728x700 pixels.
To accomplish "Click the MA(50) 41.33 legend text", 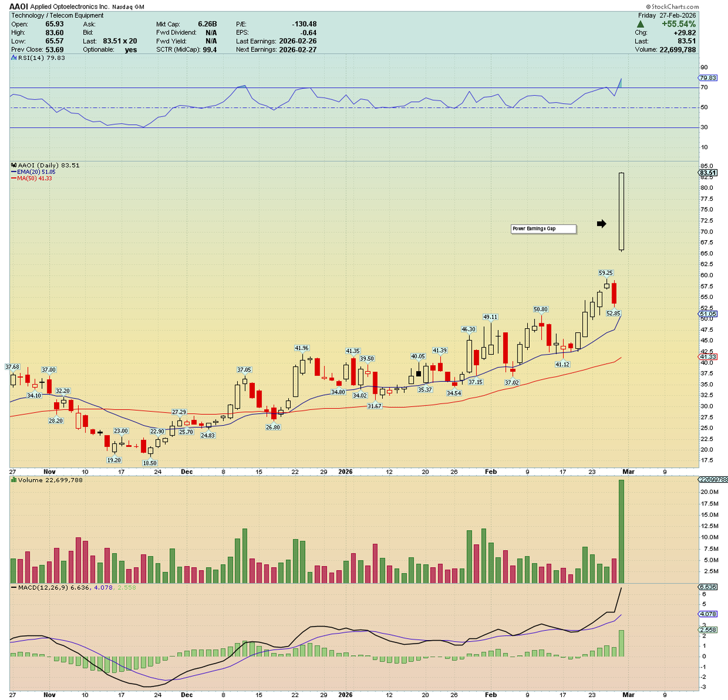I will (x=35, y=178).
